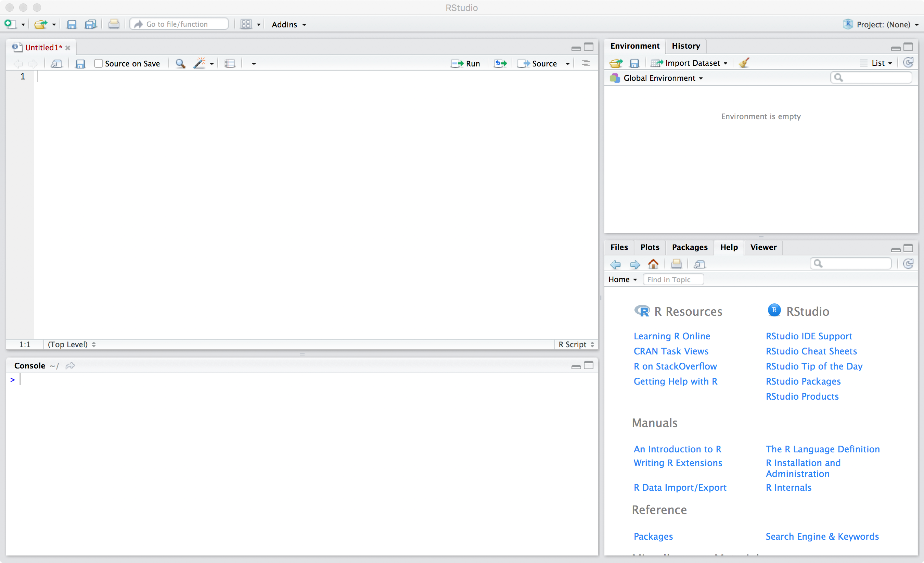Open The R Language Definition link

coord(823,449)
